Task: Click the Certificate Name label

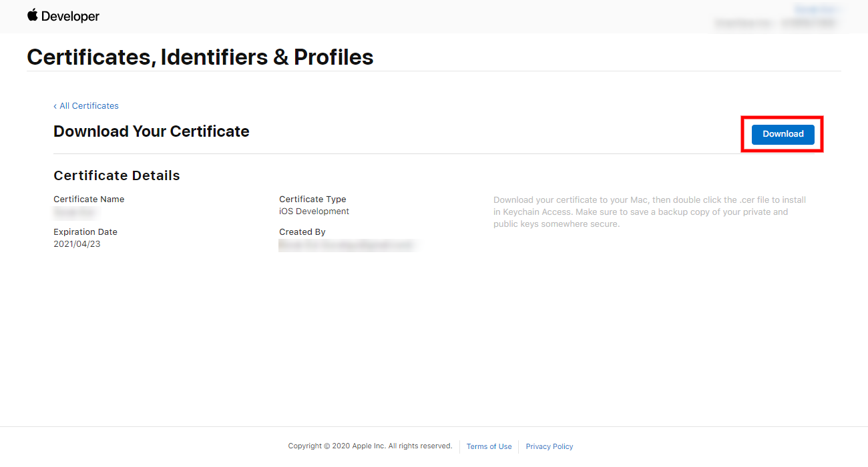Action: pos(89,199)
